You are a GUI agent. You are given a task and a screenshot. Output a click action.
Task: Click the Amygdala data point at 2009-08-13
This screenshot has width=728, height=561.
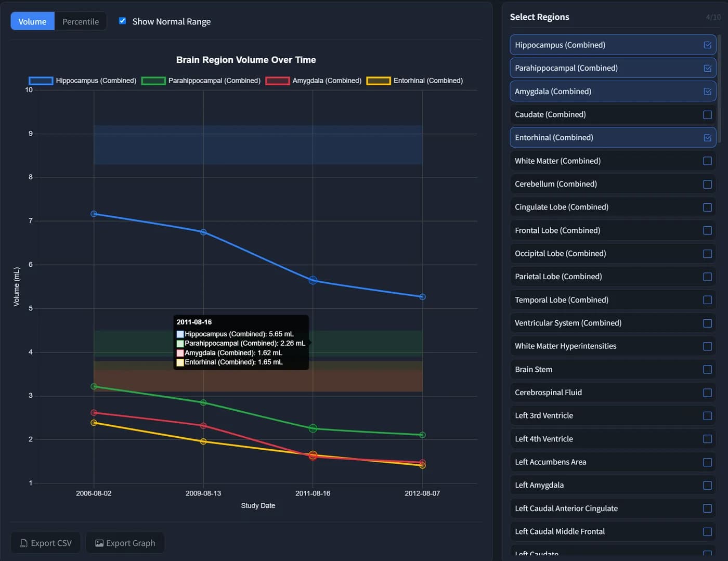[x=203, y=426]
